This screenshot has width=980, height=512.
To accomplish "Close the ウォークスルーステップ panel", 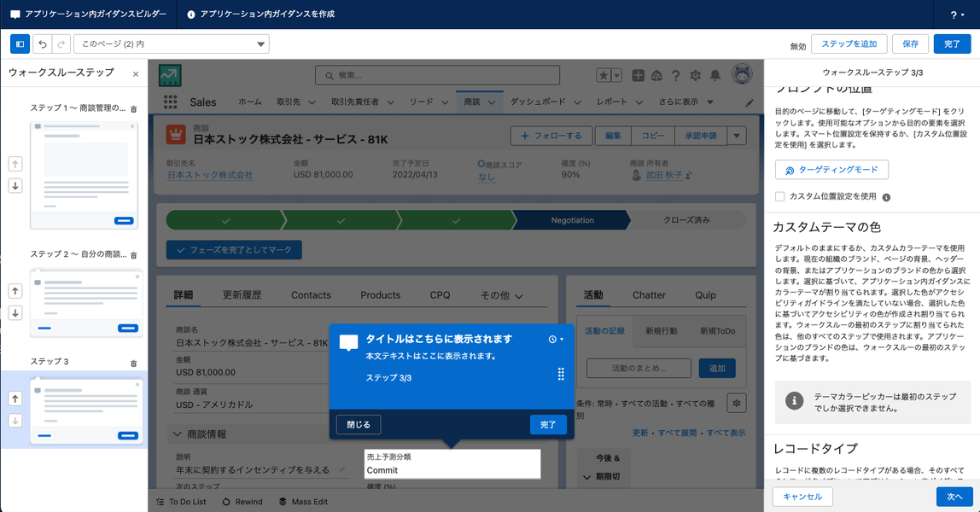I will (x=136, y=73).
